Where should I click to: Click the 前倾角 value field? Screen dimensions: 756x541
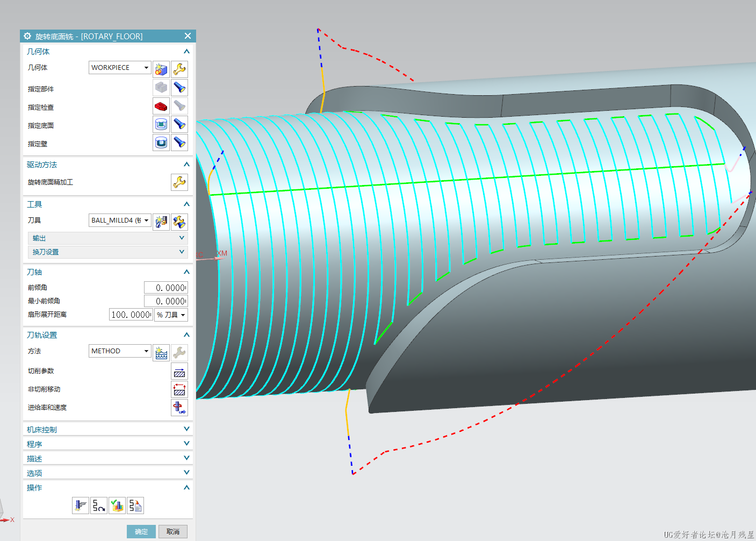(166, 288)
